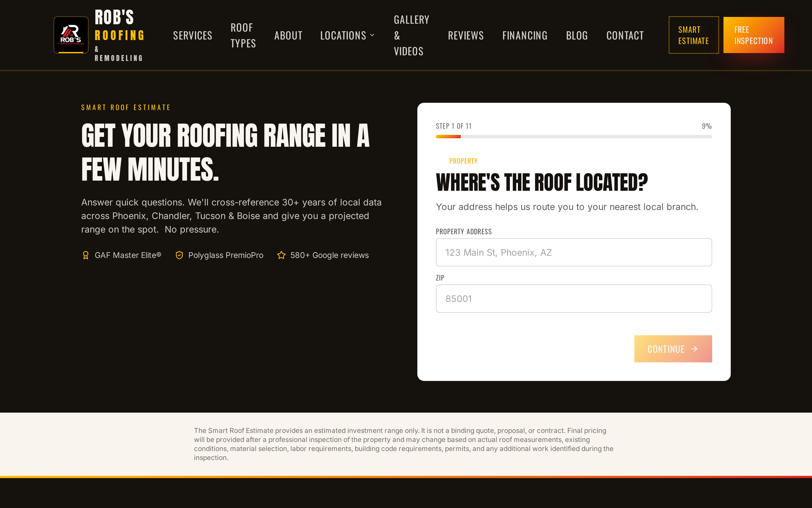Open the Services menu item

193,35
